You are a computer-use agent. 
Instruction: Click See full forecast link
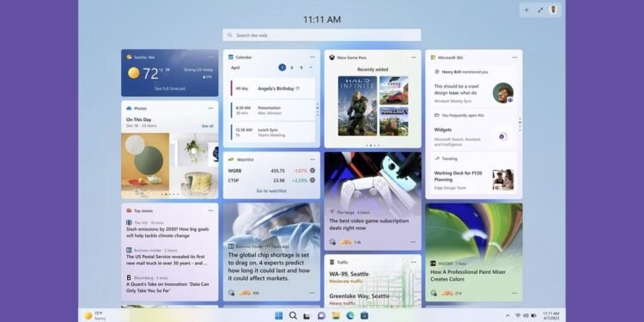[170, 88]
